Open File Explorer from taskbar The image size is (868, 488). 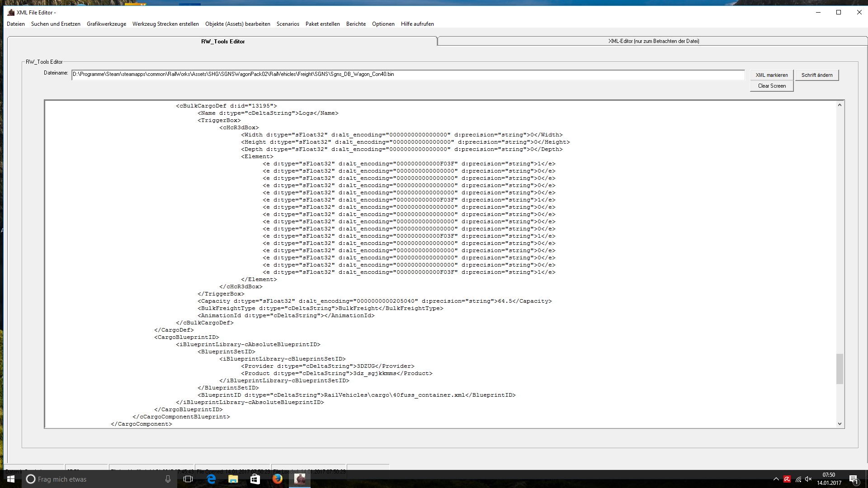point(233,479)
